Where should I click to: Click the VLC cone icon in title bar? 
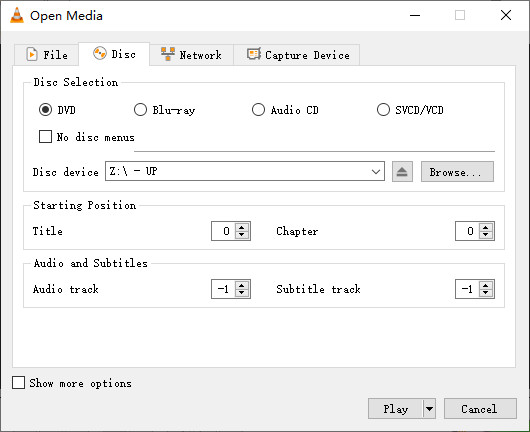tap(17, 15)
